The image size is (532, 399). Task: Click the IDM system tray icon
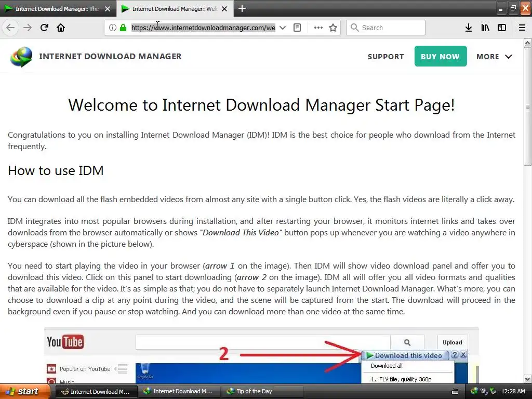pyautogui.click(x=474, y=391)
